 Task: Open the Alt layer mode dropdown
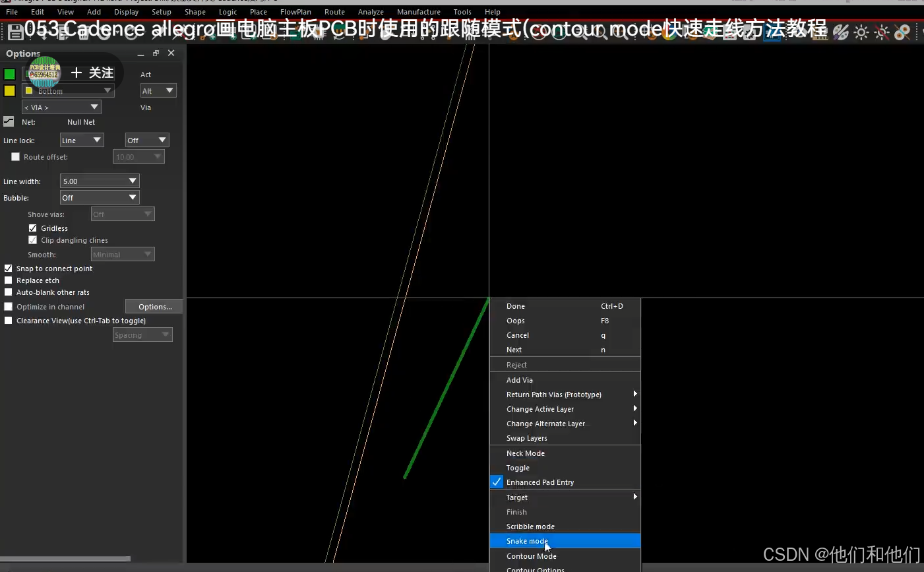tap(158, 90)
